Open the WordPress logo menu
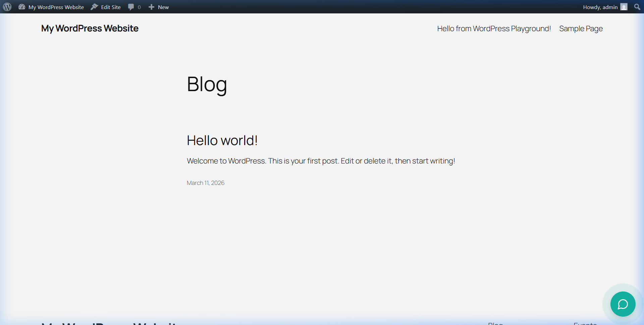This screenshot has width=644, height=325. coord(7,7)
